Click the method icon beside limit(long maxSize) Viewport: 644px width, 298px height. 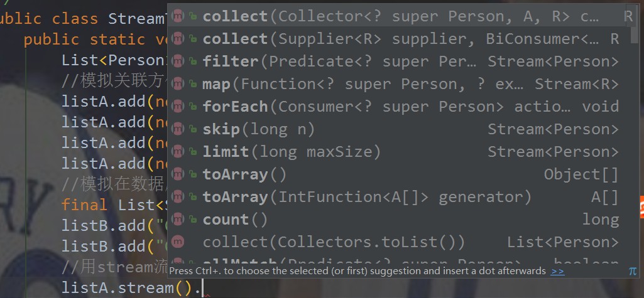[x=178, y=152]
